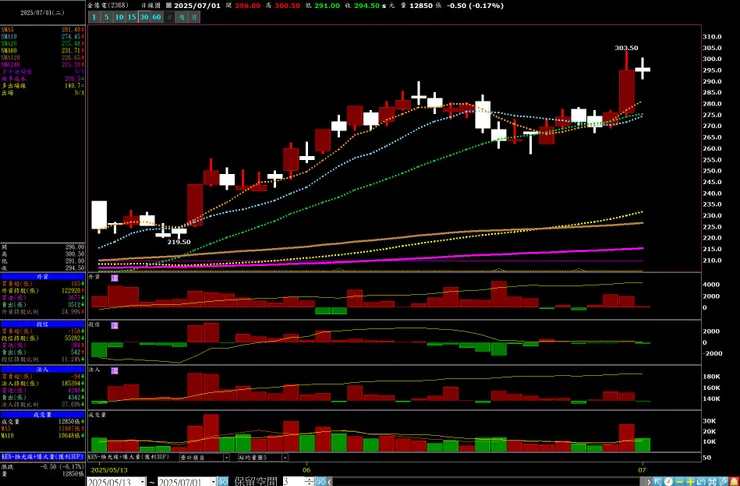Click the 2025/07/01(二) date header at top-left

point(42,13)
